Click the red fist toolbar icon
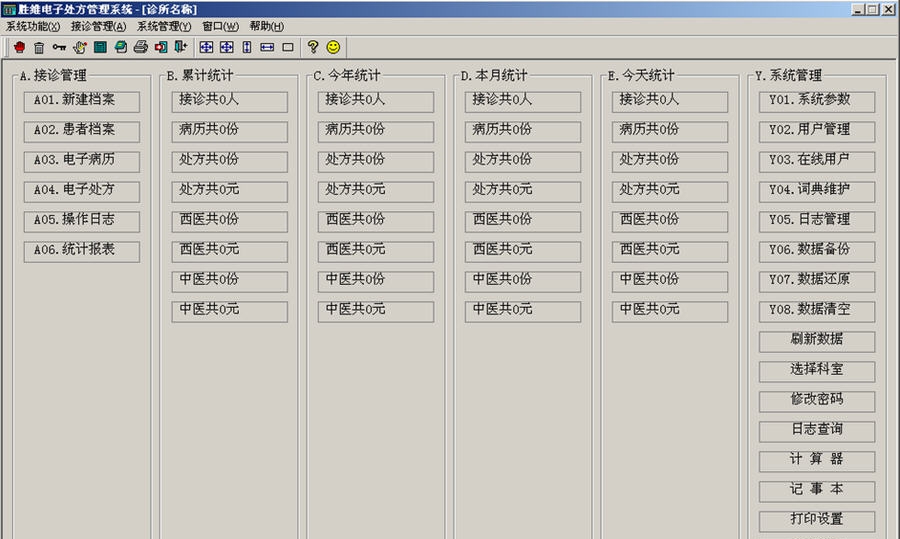Screen dimensions: 900x539 (20, 47)
